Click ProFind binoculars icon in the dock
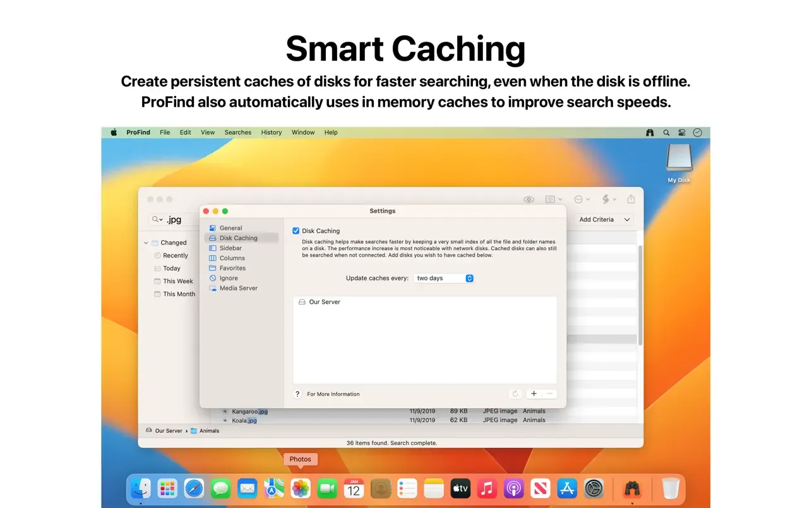Image resolution: width=812 pixels, height=508 pixels. click(632, 488)
